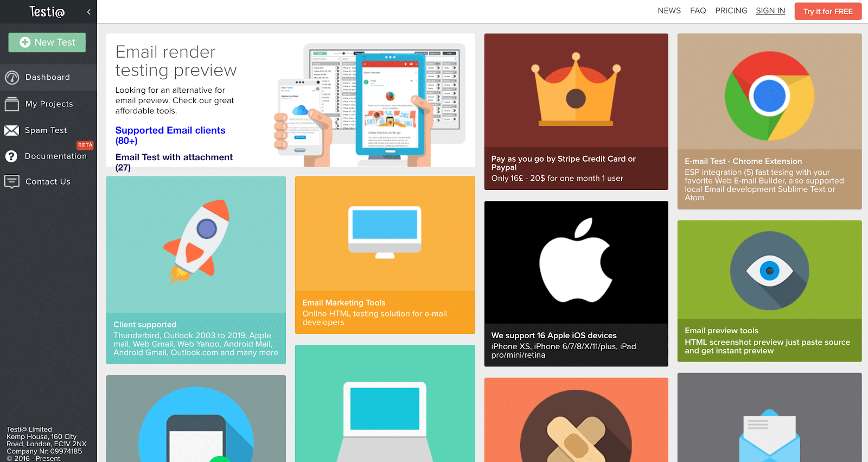Click HTML screenshot preview just paste source text
The image size is (868, 462).
tap(767, 346)
